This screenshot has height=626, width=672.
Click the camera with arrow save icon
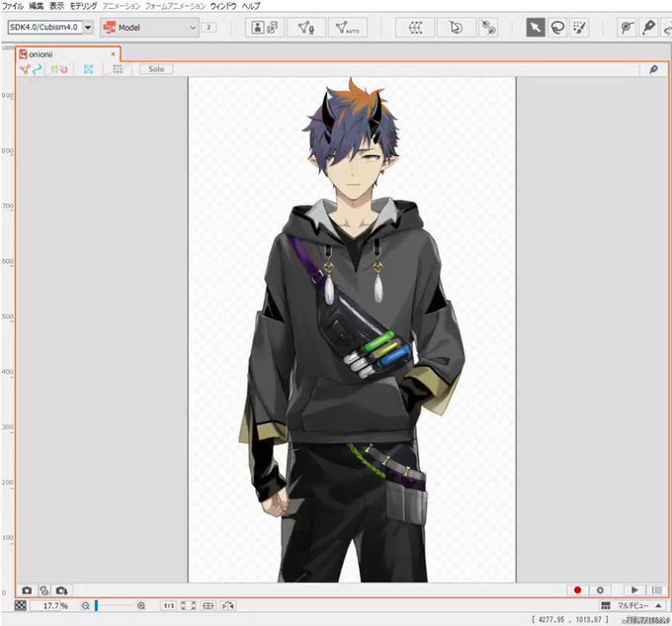[61, 590]
